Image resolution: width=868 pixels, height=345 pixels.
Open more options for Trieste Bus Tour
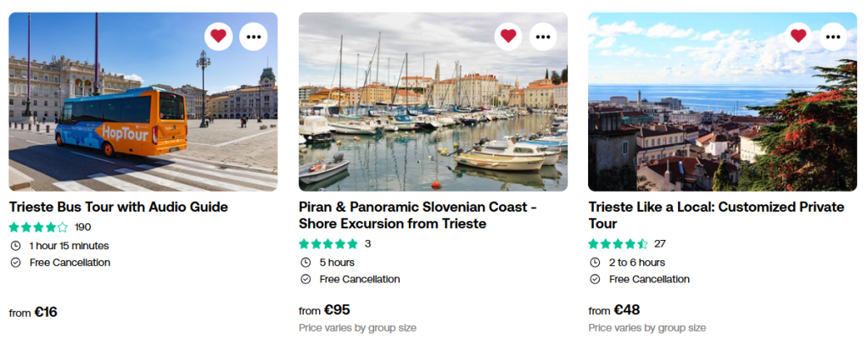pyautogui.click(x=254, y=36)
